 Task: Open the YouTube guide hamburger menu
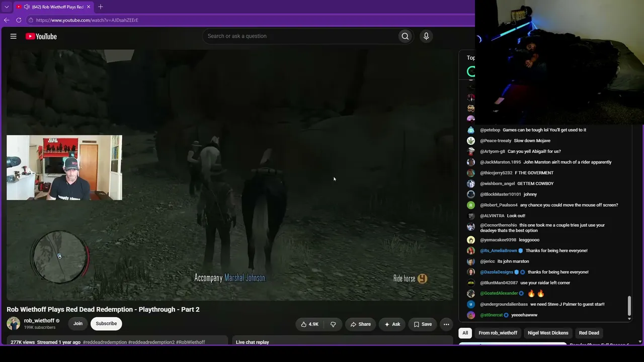[14, 36]
